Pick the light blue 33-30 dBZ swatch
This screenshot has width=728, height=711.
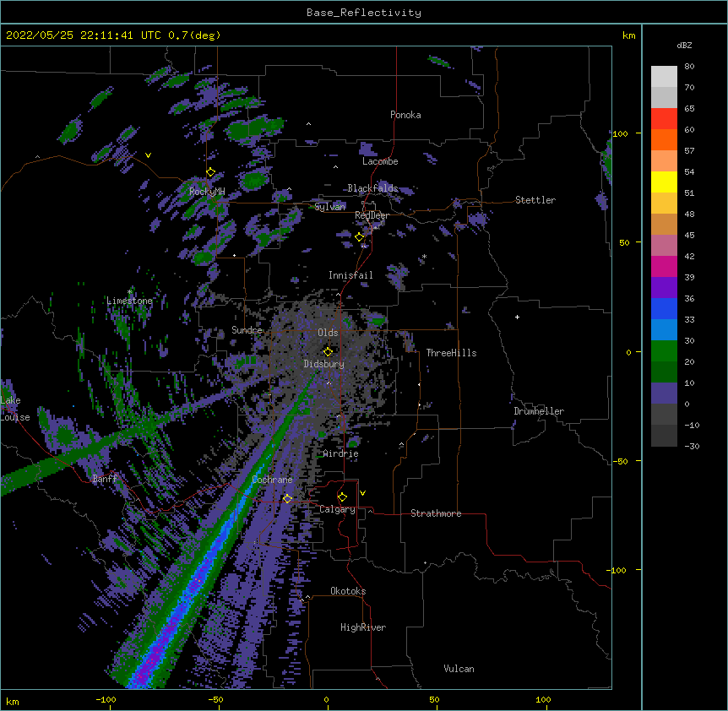pyautogui.click(x=664, y=330)
